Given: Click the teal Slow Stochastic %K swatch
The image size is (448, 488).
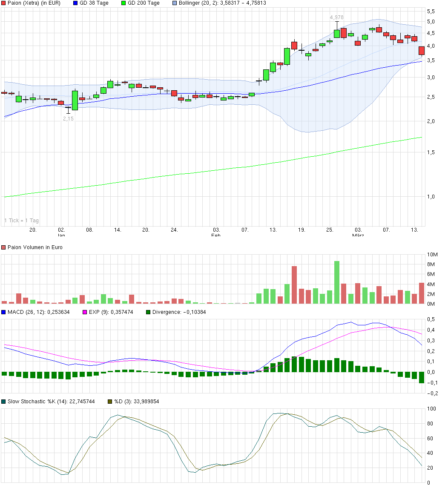Looking at the screenshot, I should (x=4, y=402).
